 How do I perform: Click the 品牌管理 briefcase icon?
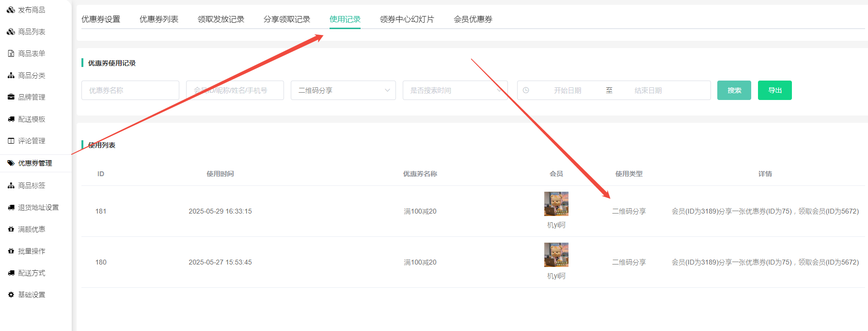pos(11,97)
